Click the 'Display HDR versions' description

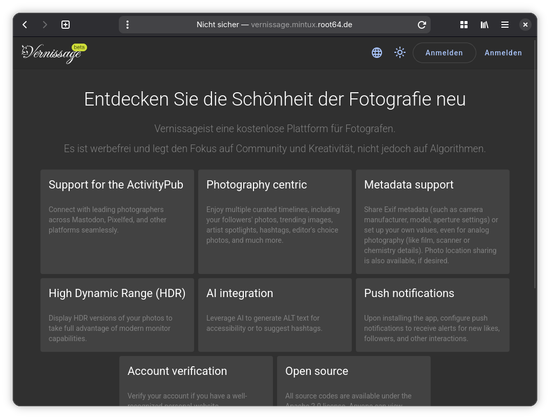click(110, 328)
